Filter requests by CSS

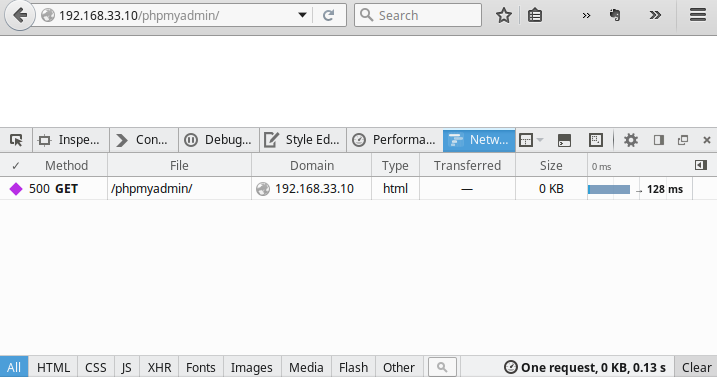tap(96, 367)
